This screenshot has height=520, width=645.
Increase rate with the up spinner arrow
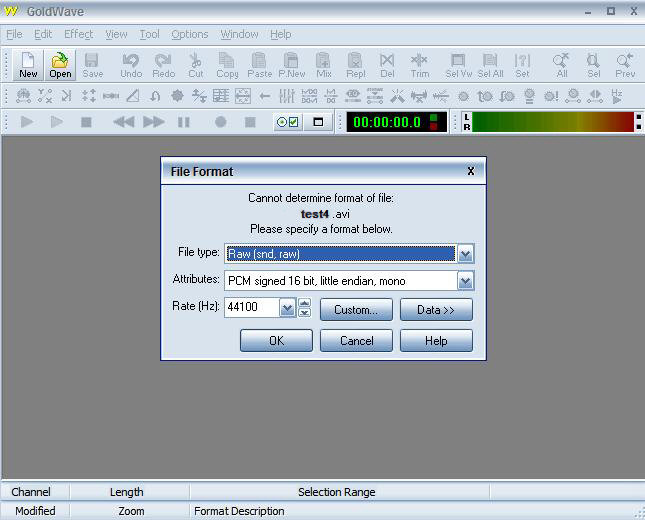pyautogui.click(x=304, y=303)
